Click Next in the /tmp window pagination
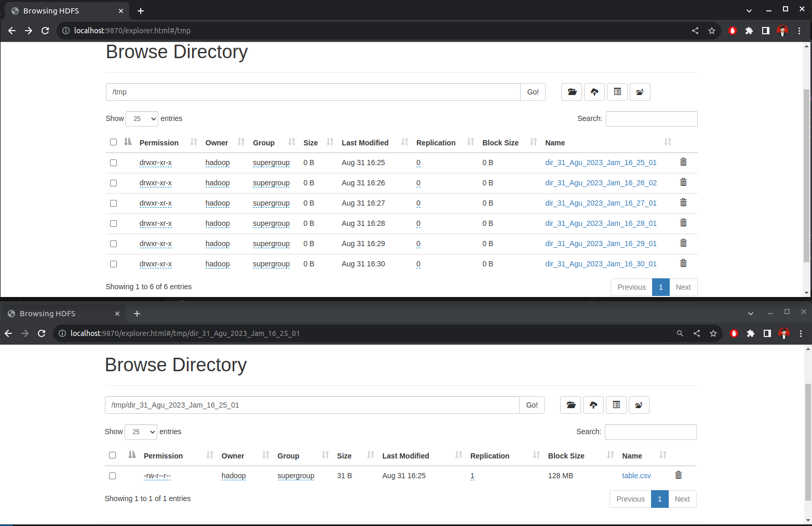The width and height of the screenshot is (812, 526). pyautogui.click(x=683, y=287)
